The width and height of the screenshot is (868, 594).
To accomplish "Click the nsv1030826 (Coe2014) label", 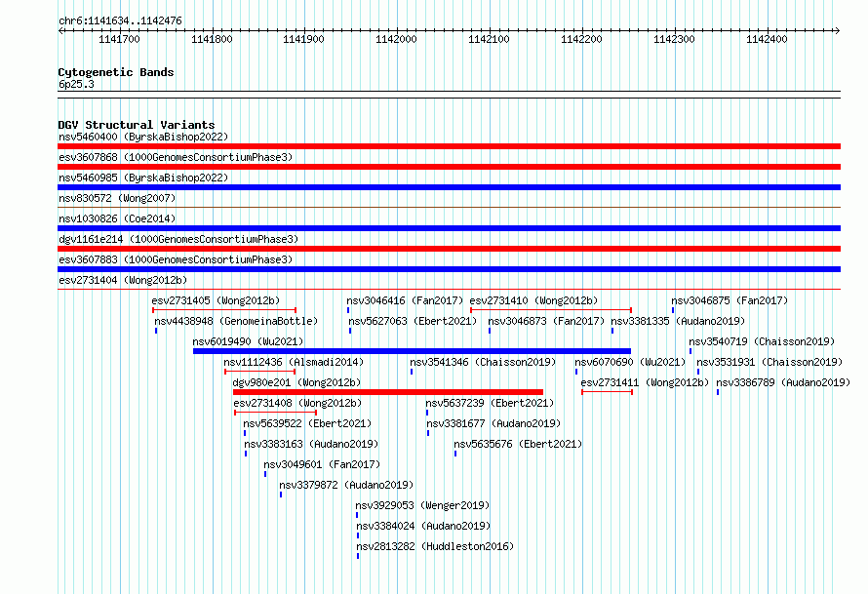I will [x=117, y=218].
